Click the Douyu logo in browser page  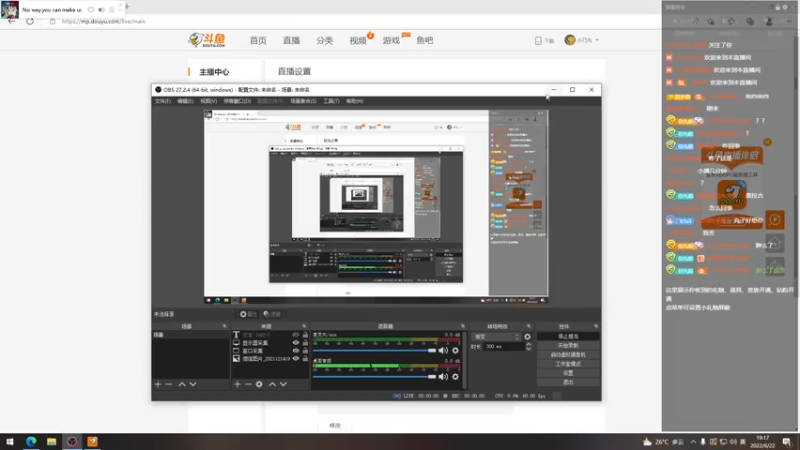(x=207, y=40)
